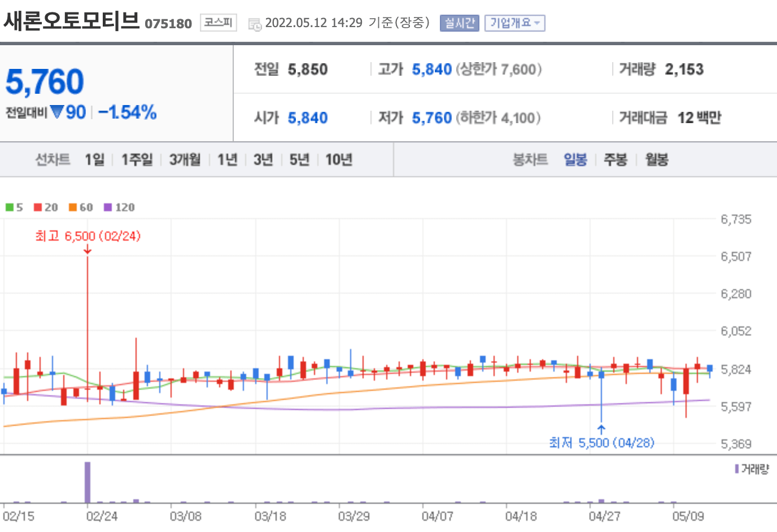The height and width of the screenshot is (532, 777).
Task: Click the 6,735 y-axis price label
Action: coord(736,219)
